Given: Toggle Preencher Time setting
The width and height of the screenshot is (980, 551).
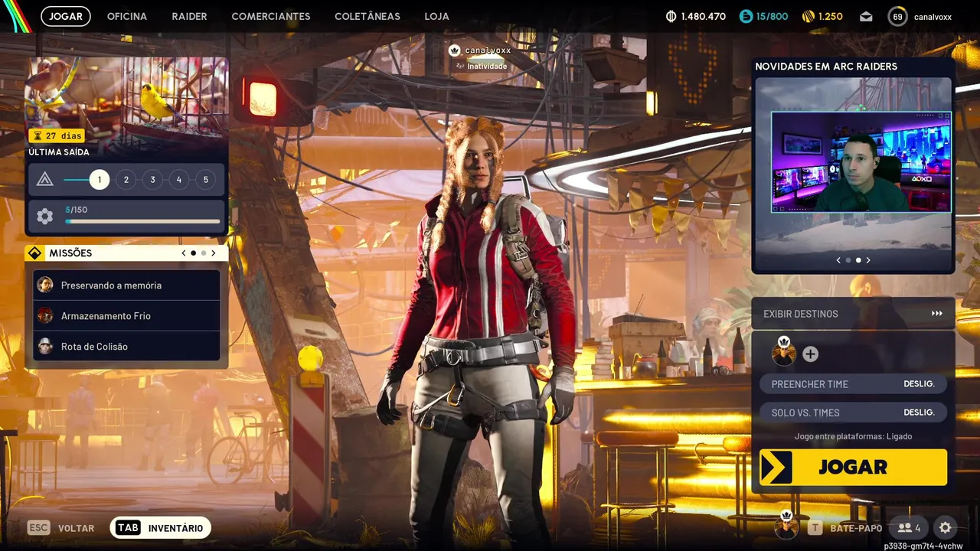Looking at the screenshot, I should point(853,384).
